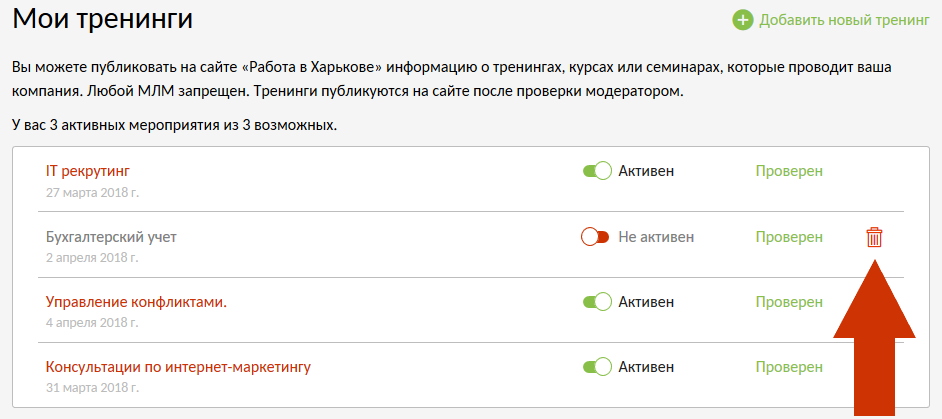This screenshot has height=419, width=942.
Task: Click the "Не активен" status label
Action: (x=656, y=237)
